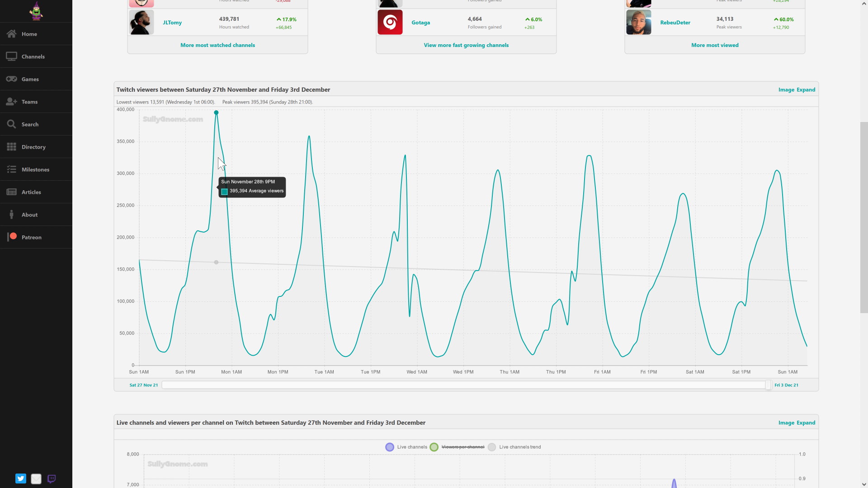This screenshot has width=868, height=488.
Task: Open the Channels menu label
Action: coord(33,56)
